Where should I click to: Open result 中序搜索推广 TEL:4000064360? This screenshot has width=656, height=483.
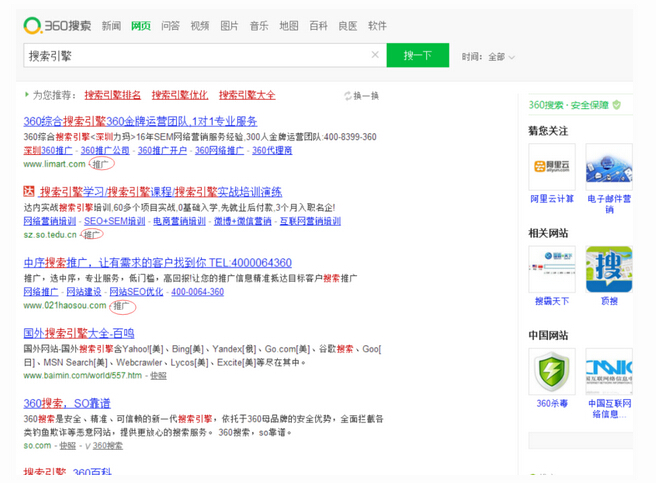click(x=157, y=263)
